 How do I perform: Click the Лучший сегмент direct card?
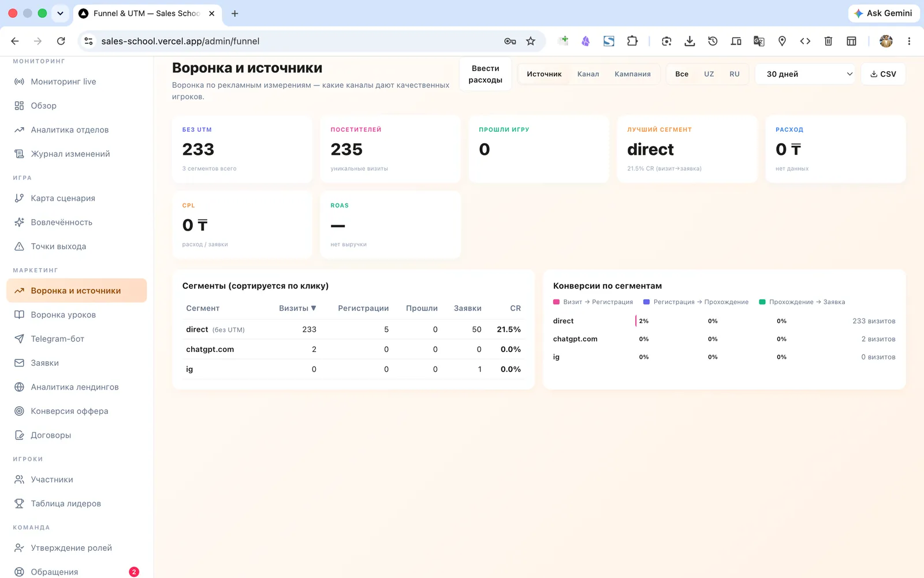coord(687,149)
